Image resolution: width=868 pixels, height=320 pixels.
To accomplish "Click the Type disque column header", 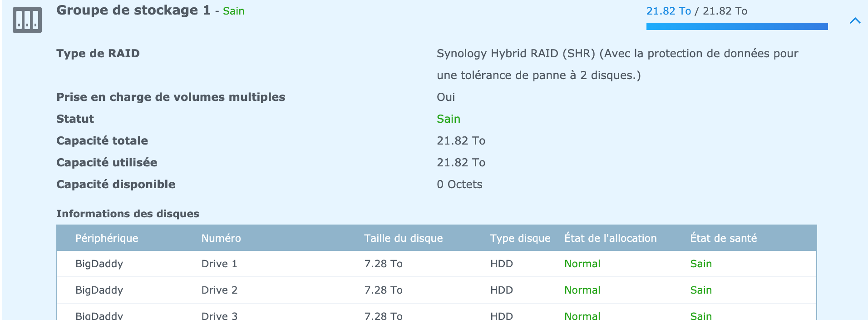I will tap(520, 238).
